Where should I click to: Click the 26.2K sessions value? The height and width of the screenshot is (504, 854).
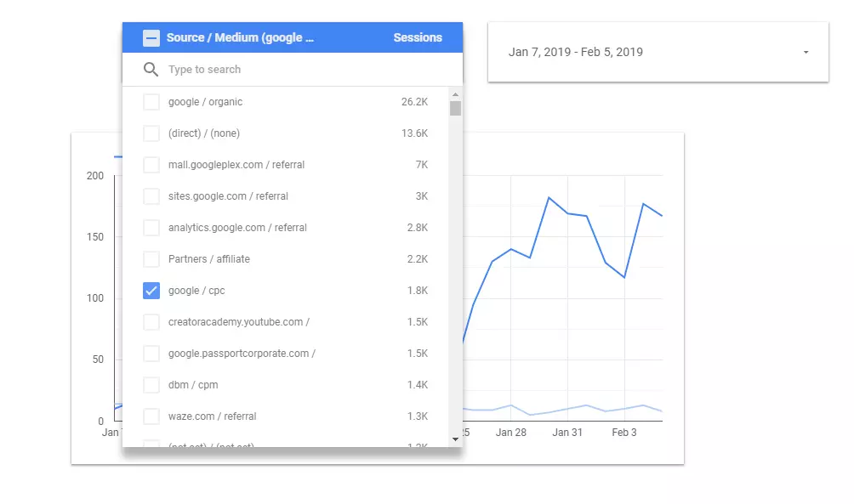[x=414, y=102]
